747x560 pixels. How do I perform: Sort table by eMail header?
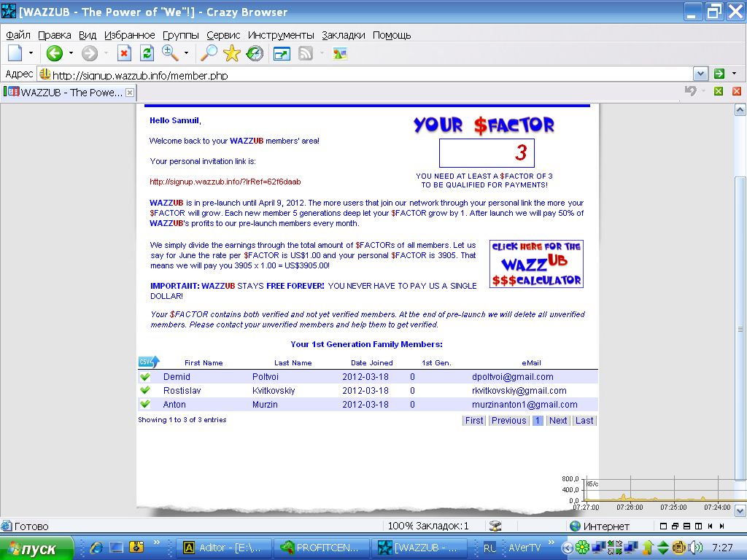[531, 363]
